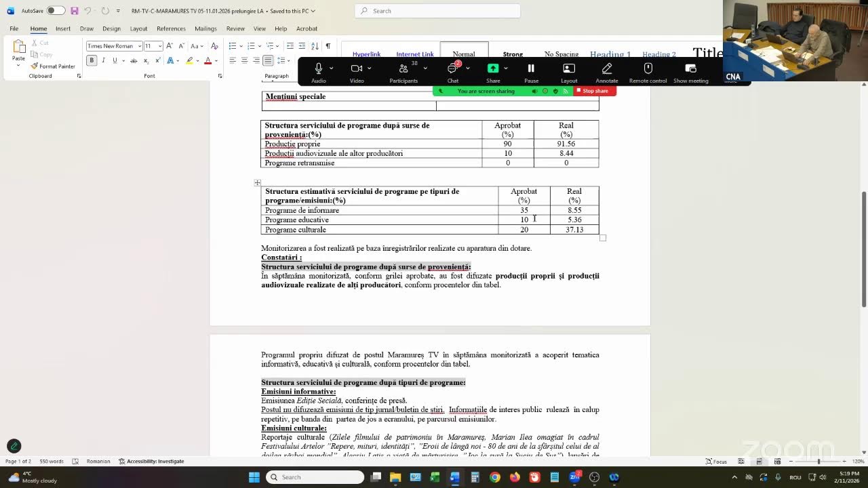This screenshot has height=488, width=868.
Task: Toggle Superscript formatting
Action: click(x=157, y=60)
